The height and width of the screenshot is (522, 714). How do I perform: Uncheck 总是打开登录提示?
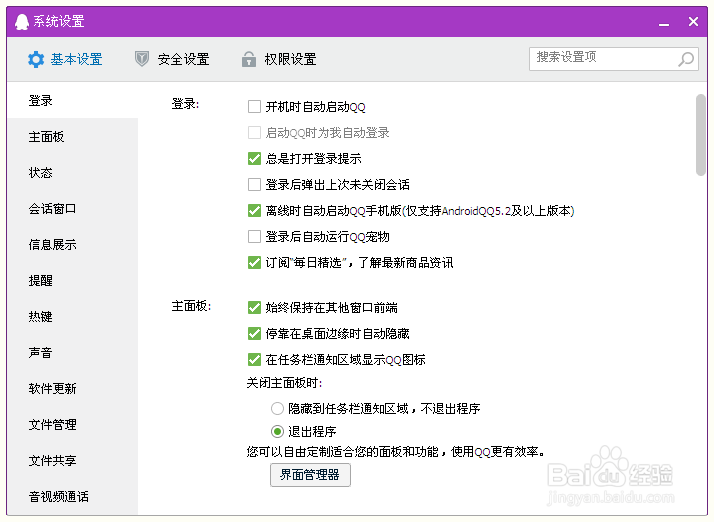tap(254, 159)
